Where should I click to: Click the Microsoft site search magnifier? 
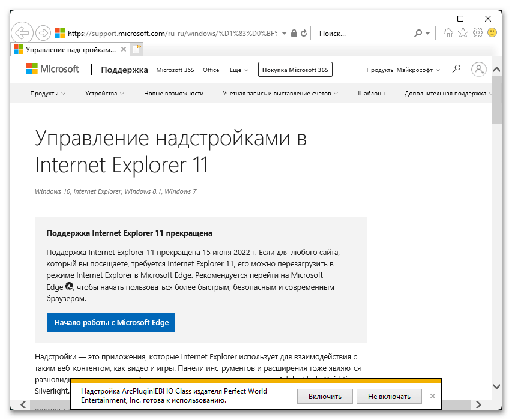456,69
